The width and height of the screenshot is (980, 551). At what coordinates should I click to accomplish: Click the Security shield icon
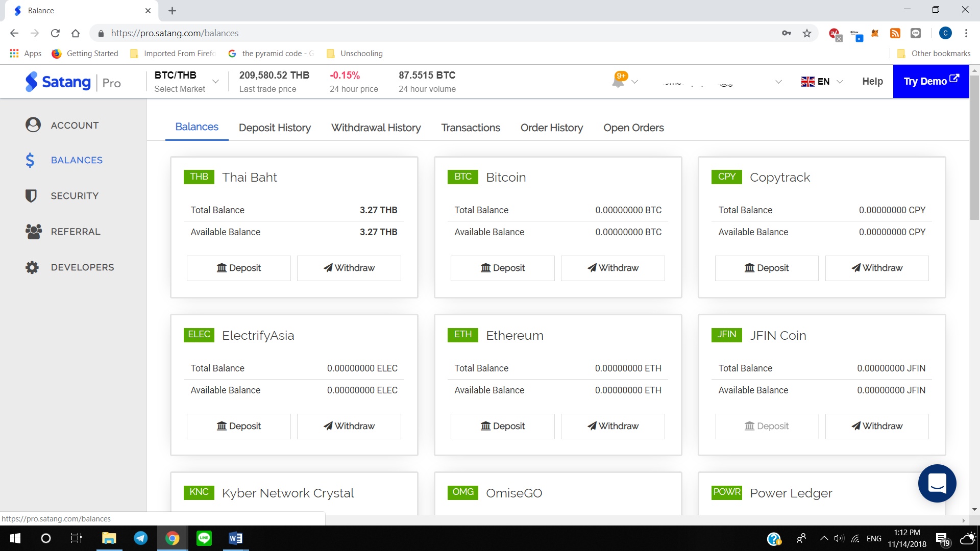(x=31, y=196)
